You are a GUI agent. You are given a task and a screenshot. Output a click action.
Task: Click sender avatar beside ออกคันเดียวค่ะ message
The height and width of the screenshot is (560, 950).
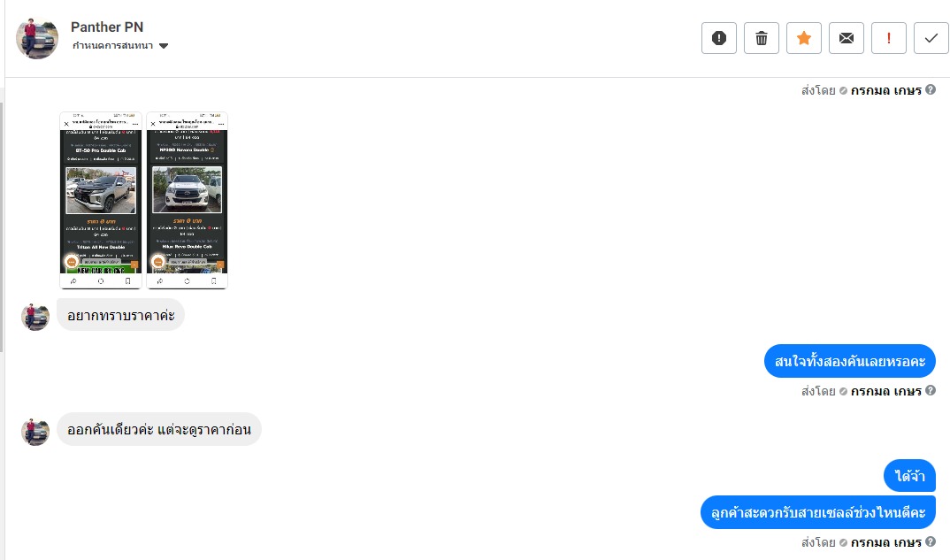tap(35, 431)
